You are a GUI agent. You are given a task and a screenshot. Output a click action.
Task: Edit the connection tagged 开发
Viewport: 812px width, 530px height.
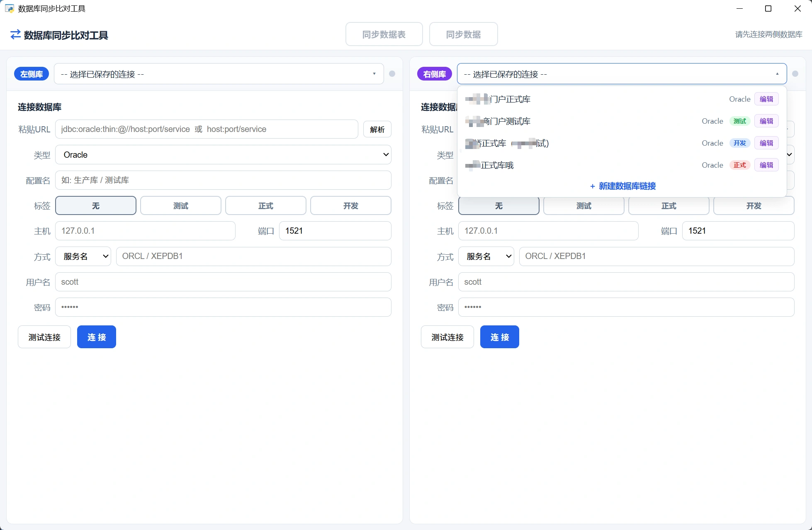pyautogui.click(x=766, y=143)
